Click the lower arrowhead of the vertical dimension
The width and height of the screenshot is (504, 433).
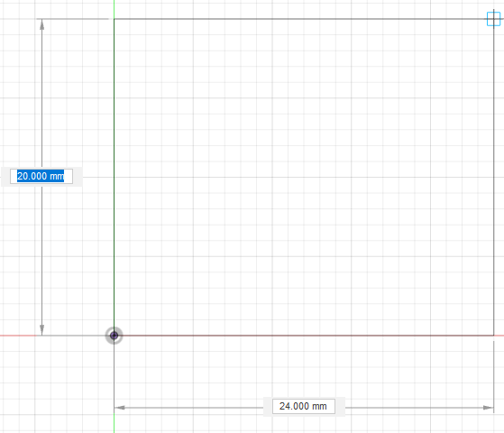coord(41,330)
